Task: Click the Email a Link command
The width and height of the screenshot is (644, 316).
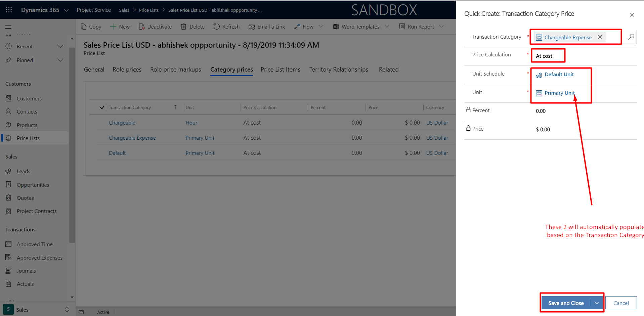Action: point(267,27)
